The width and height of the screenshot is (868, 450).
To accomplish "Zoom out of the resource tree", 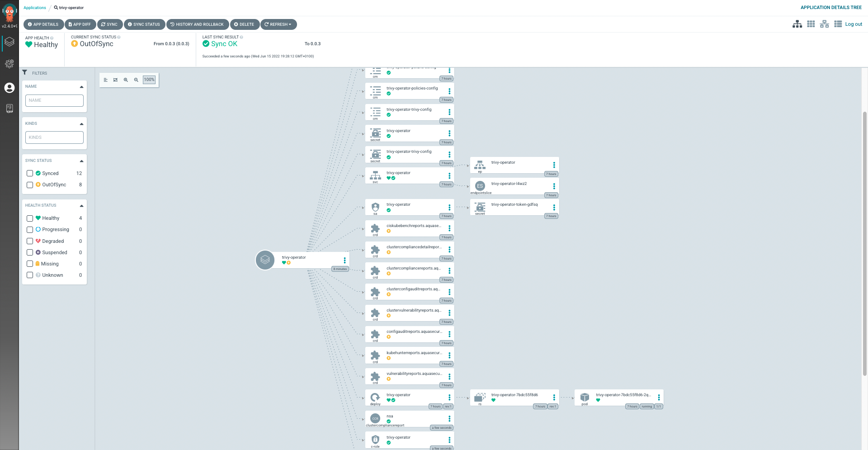I will click(136, 80).
